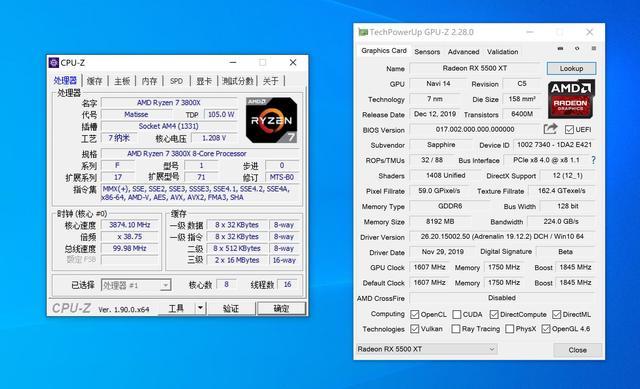
Task: Select the Graphics Card tab in GPU-Z
Action: 384,51
